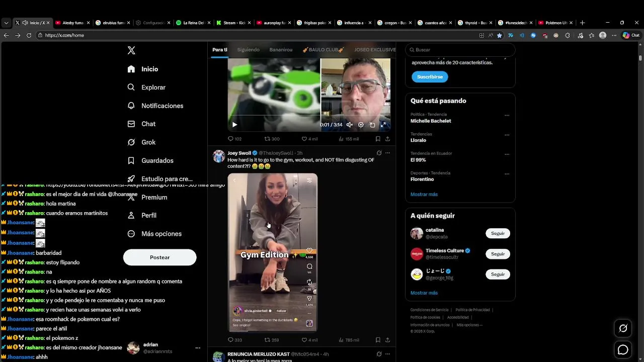Repost the post with 300 reposts
The height and width of the screenshot is (362, 644).
(x=272, y=139)
